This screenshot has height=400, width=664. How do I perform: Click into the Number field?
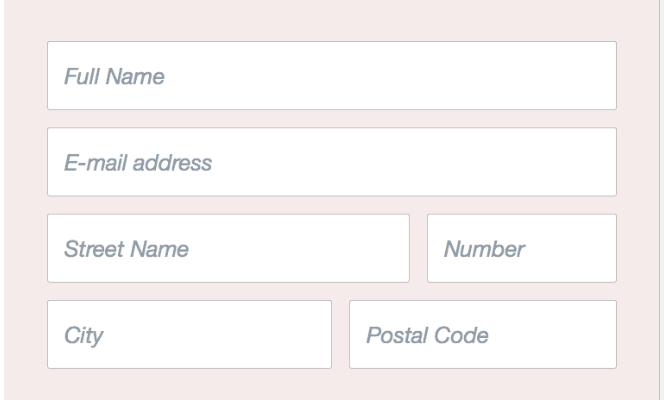tap(521, 248)
